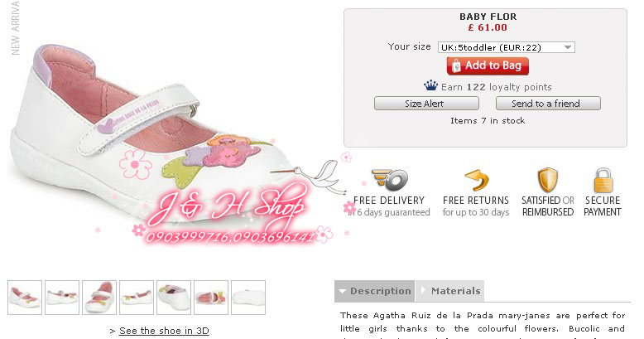This screenshot has height=339, width=644.
Task: View the top-down shoe thumbnail
Action: (x=99, y=298)
